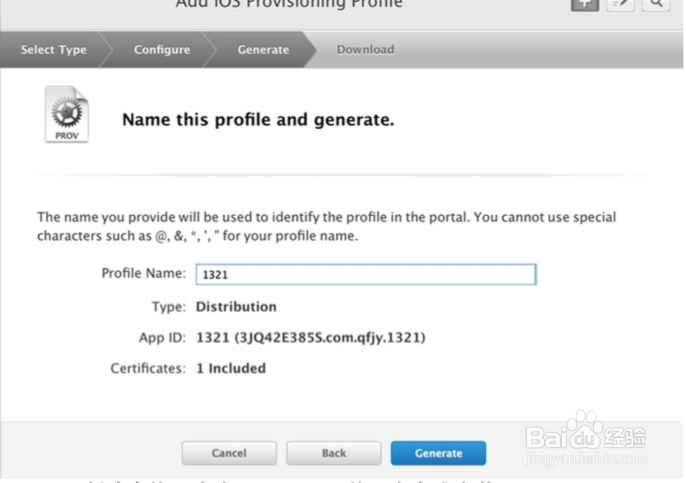Select the Generate step in breadcrumb
This screenshot has height=483, width=686.
[263, 49]
